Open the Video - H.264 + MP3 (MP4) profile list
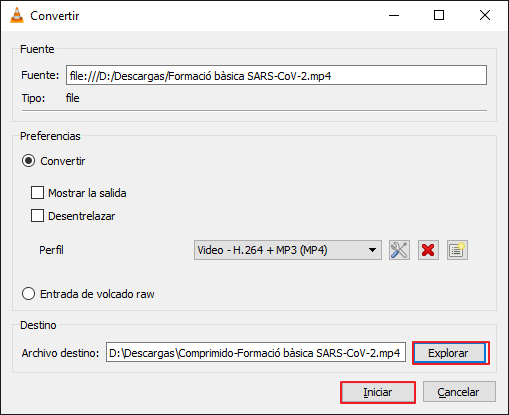The image size is (509, 415). click(x=288, y=250)
